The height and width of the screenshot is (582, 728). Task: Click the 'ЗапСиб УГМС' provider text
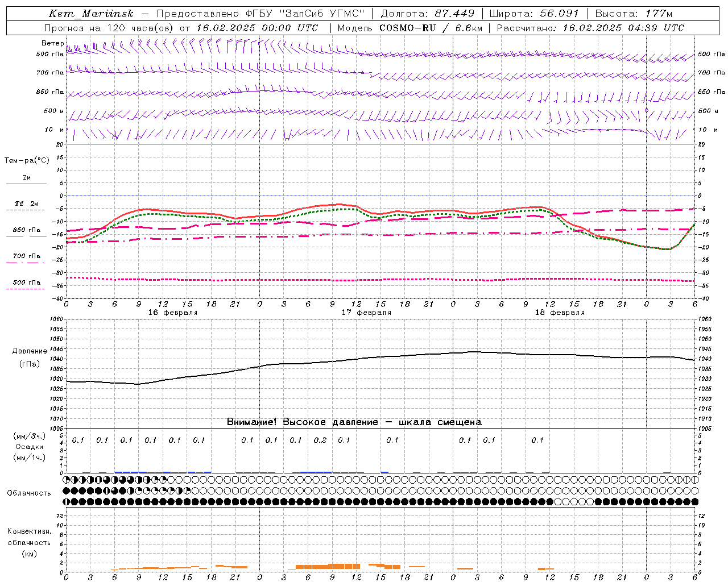(x=322, y=14)
